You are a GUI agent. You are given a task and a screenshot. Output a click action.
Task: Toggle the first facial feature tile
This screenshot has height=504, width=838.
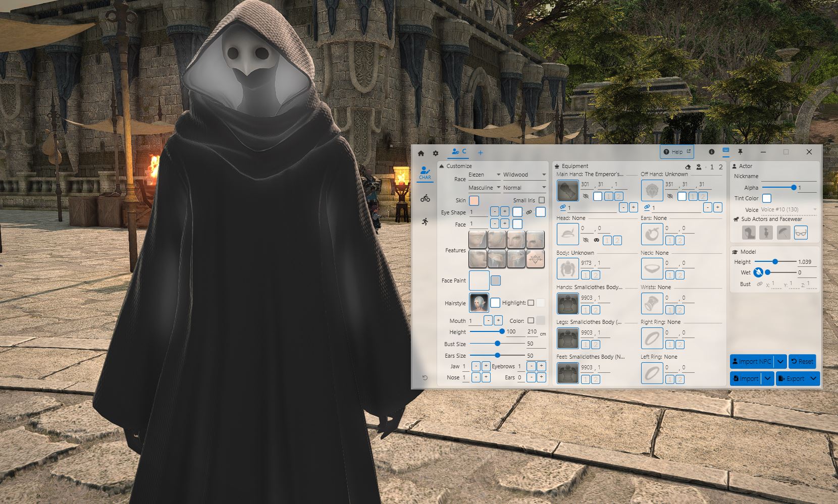tap(478, 240)
